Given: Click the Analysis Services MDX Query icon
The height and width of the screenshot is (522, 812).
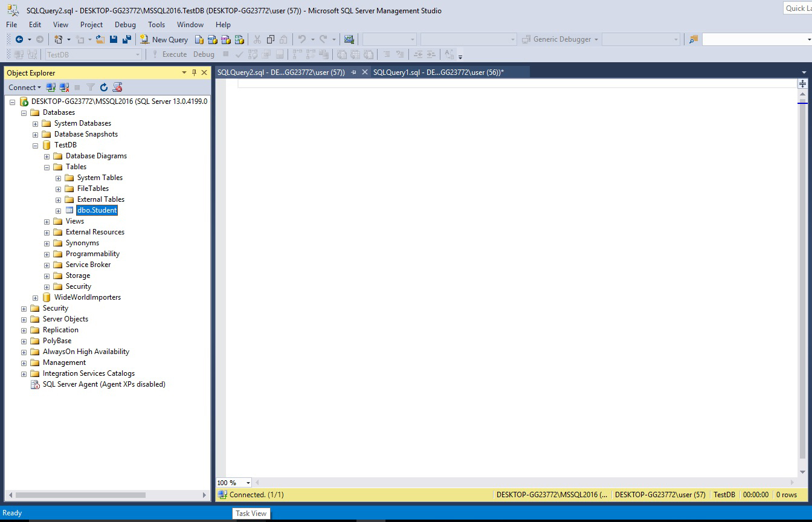Looking at the screenshot, I should tap(212, 39).
